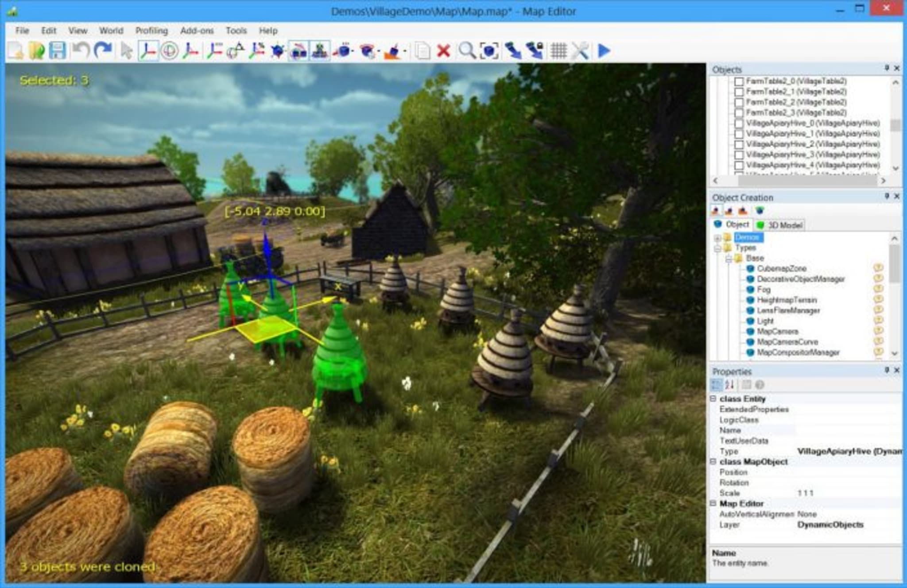Click the Name property value field
Viewport: 907px width, 588px height.
coord(848,430)
